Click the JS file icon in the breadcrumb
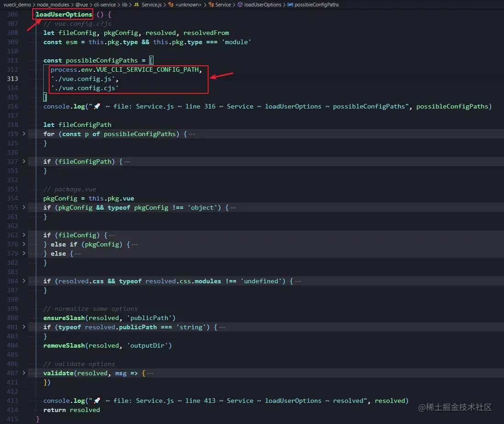 pos(136,5)
